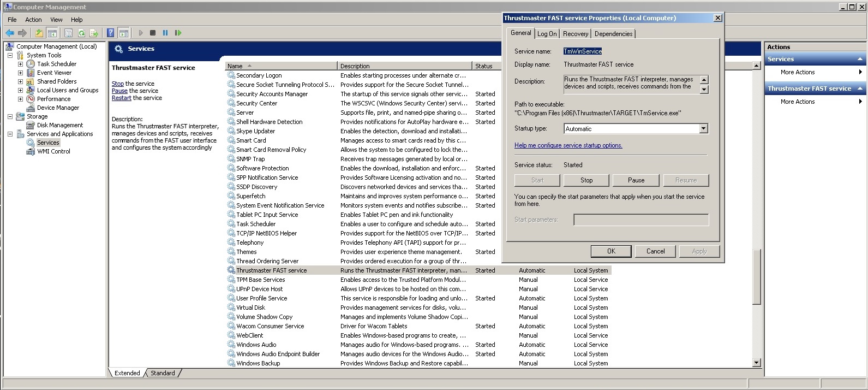Click the Up one level folder icon
Screen dimensions: 868x390
click(x=39, y=33)
